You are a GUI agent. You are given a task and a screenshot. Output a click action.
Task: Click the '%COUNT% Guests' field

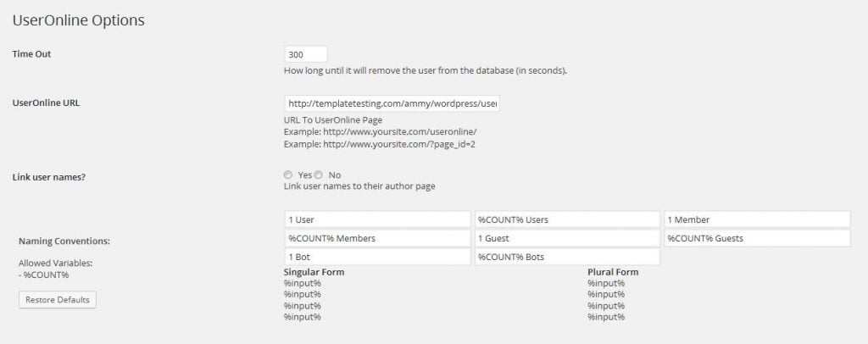[x=757, y=238]
